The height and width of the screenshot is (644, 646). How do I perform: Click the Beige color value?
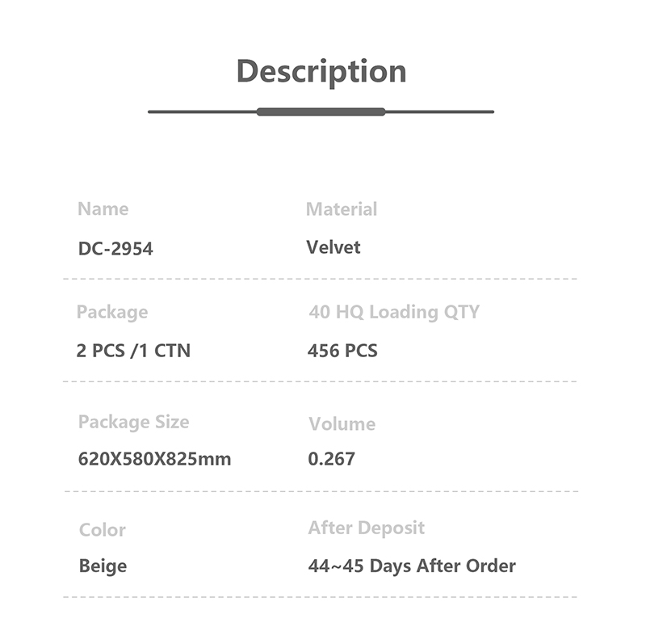103,566
